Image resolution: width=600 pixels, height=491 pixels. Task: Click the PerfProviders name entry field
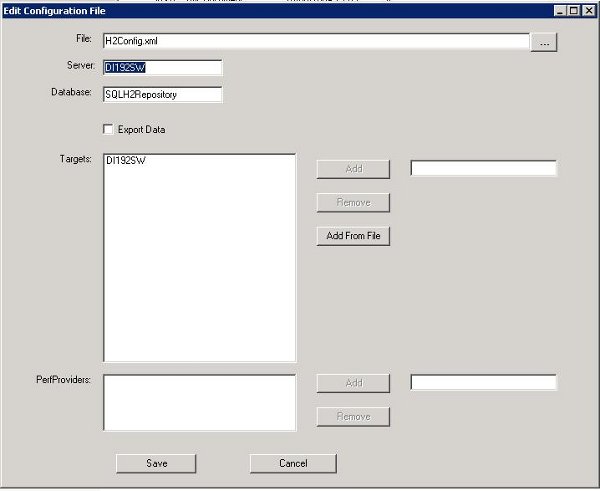click(x=483, y=382)
